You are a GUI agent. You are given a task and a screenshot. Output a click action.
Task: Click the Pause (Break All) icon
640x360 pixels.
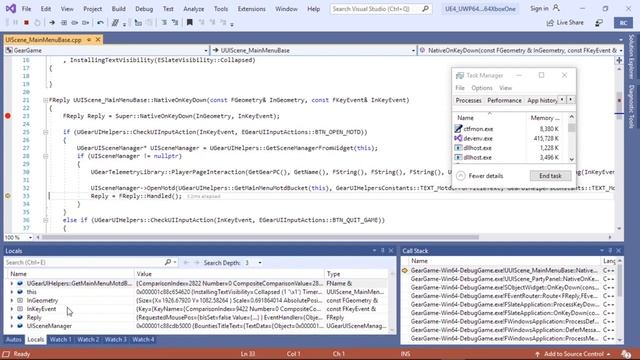pyautogui.click(x=16, y=23)
